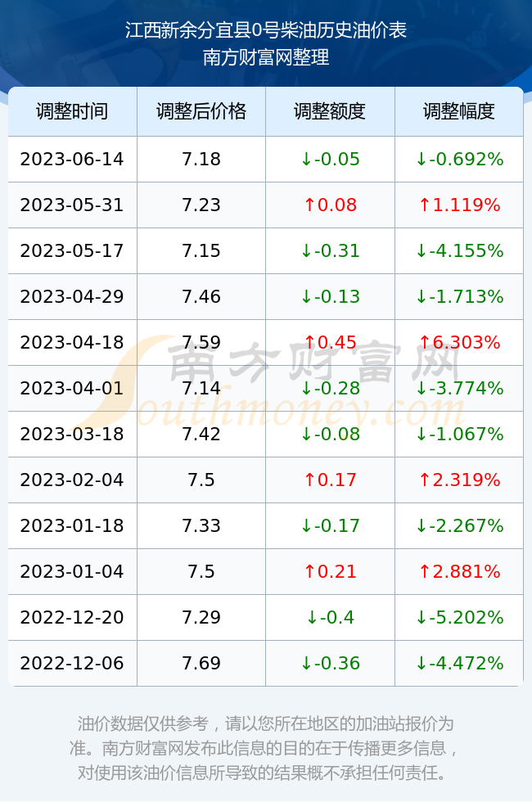Click the title 江西新余分宜县0号柴油历史油价表
Image resolution: width=532 pixels, height=802 pixels.
point(266,30)
